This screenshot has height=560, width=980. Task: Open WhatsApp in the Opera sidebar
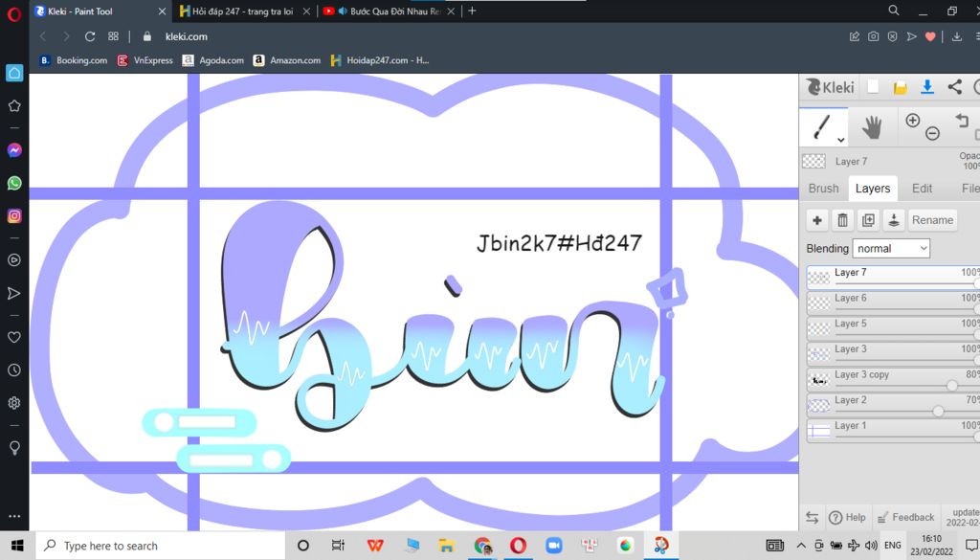point(14,183)
